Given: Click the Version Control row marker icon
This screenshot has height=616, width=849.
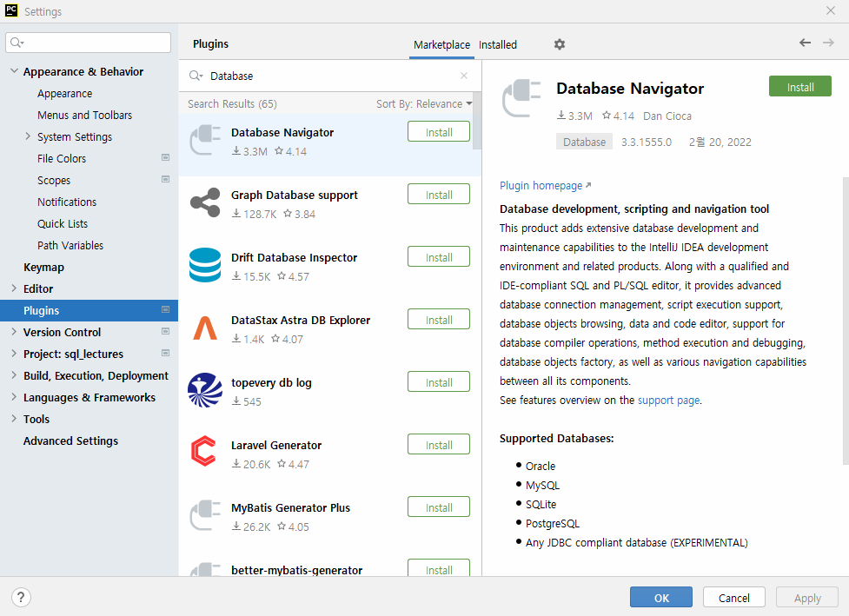Looking at the screenshot, I should click(x=166, y=331).
